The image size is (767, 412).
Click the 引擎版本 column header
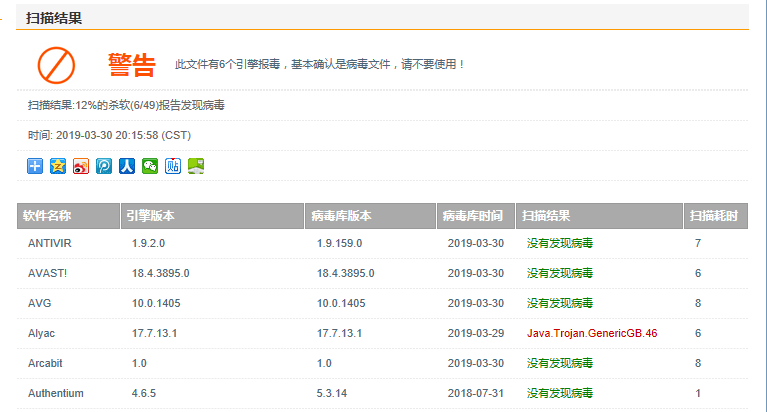tap(151, 216)
